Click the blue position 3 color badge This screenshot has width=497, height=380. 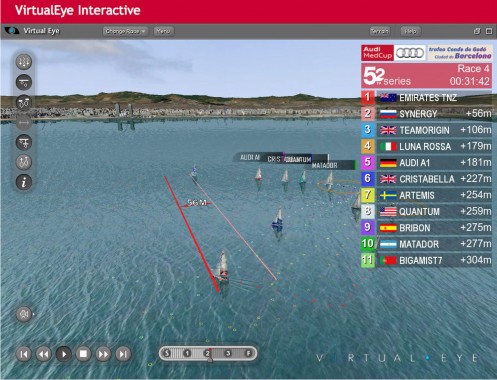[368, 130]
